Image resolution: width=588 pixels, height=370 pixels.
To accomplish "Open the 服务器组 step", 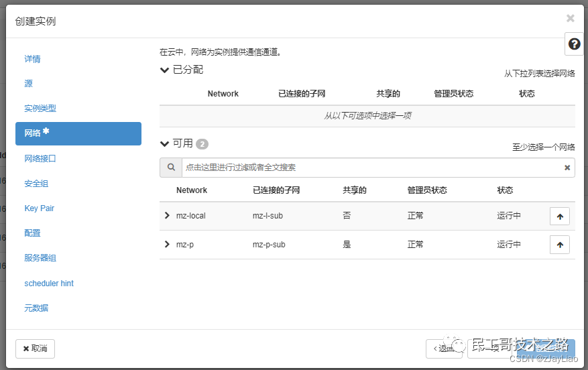I will pos(40,258).
